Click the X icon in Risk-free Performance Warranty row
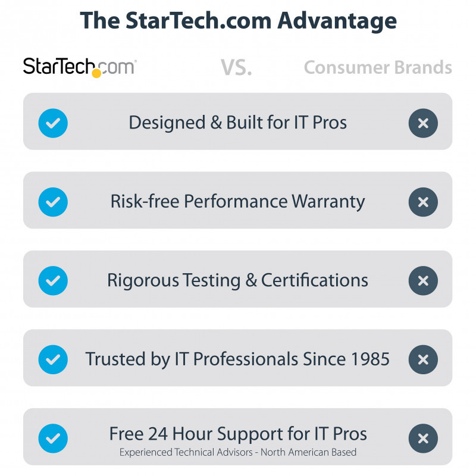Viewport: 476px width, 476px height. point(423,202)
